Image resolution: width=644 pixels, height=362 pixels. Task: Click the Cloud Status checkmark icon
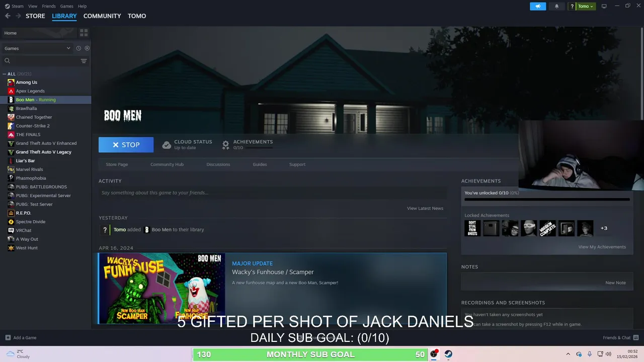click(167, 145)
